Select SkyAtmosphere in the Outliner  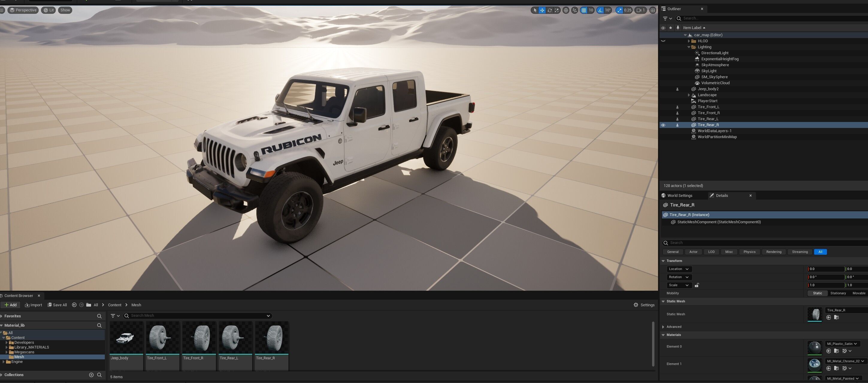pyautogui.click(x=715, y=65)
